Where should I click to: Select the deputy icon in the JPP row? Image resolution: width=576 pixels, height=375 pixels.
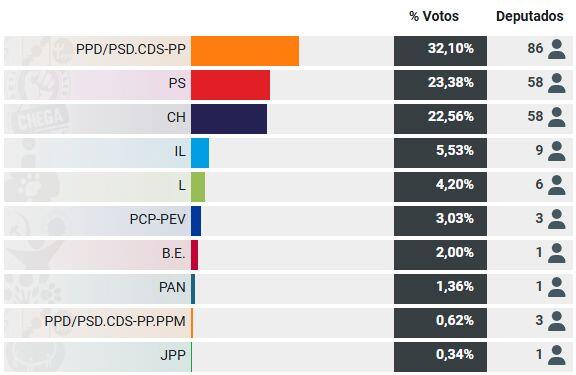point(557,355)
